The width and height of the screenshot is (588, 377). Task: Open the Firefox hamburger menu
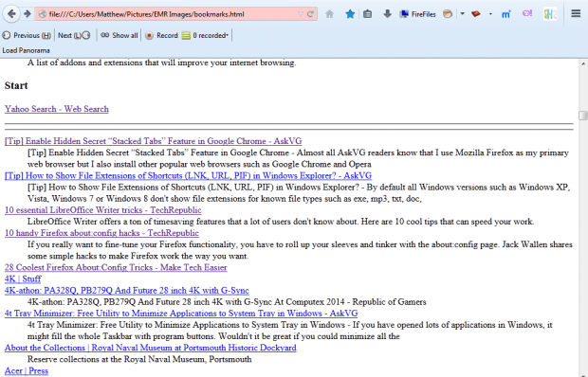tap(576, 14)
